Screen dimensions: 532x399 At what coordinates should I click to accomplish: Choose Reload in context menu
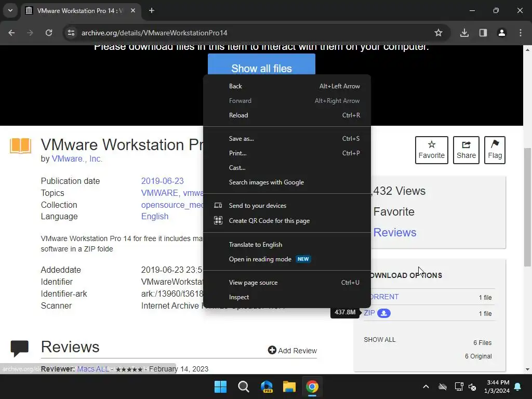tap(287, 115)
